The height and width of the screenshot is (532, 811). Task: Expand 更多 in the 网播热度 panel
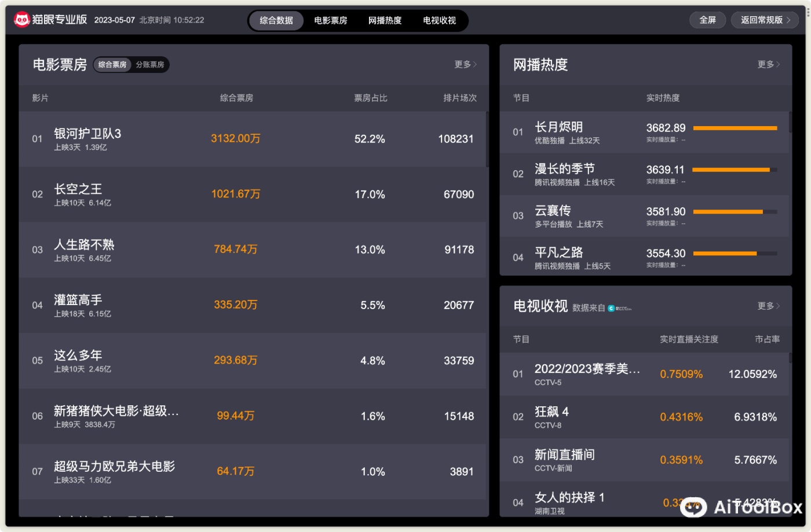[768, 65]
